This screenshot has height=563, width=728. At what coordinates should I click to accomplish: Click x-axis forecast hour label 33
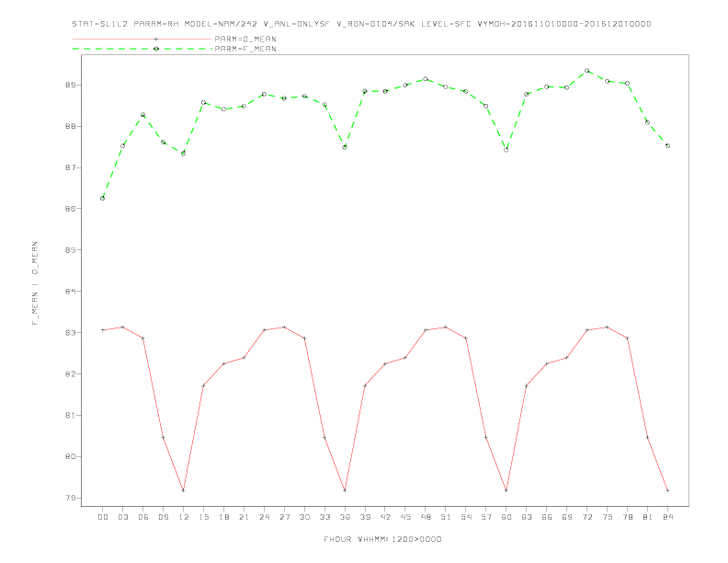(324, 517)
